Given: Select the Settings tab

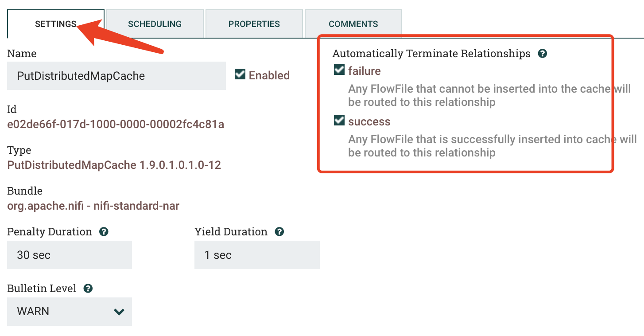Looking at the screenshot, I should 56,24.
